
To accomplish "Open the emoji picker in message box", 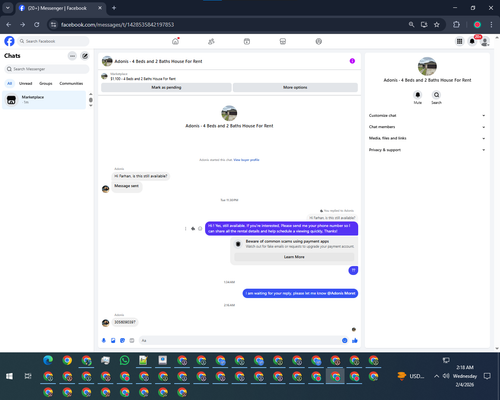I will (x=345, y=340).
